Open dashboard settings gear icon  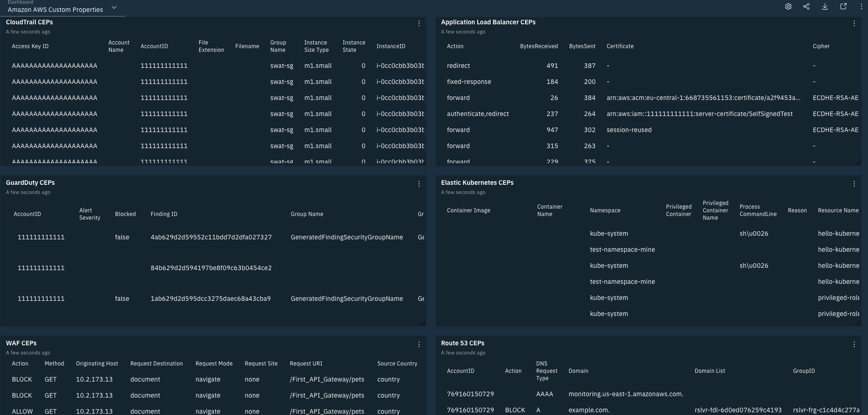tap(788, 6)
